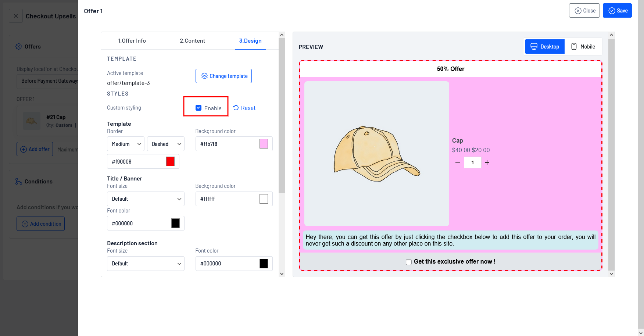This screenshot has width=644, height=336.
Task: Disable the custom styling Enable checkbox
Action: (198, 108)
